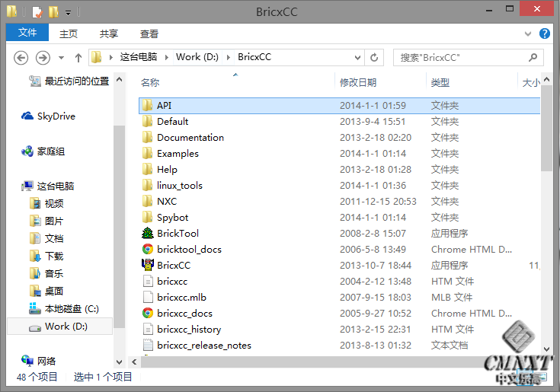
Task: Go up one folder level
Action: coord(78,57)
